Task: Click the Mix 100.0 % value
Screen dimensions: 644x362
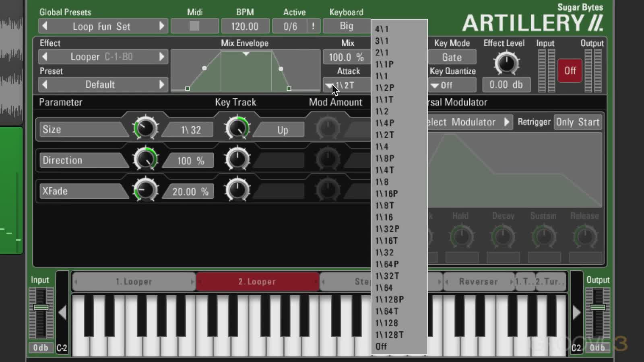Action: point(346,57)
